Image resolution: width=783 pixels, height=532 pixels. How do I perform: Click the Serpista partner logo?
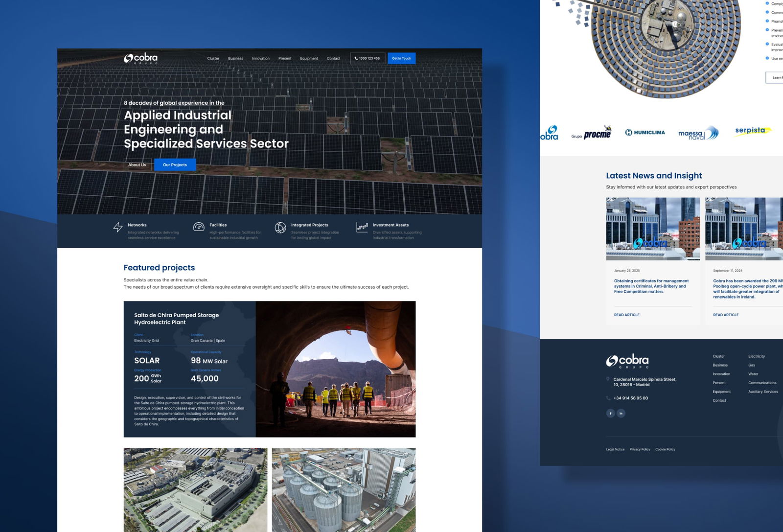tap(753, 131)
